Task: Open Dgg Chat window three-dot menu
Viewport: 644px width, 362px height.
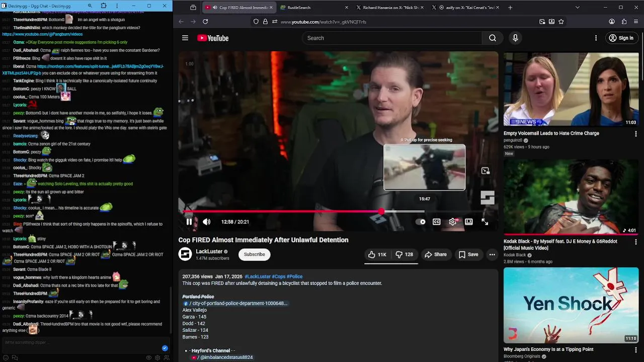Action: coord(117,6)
